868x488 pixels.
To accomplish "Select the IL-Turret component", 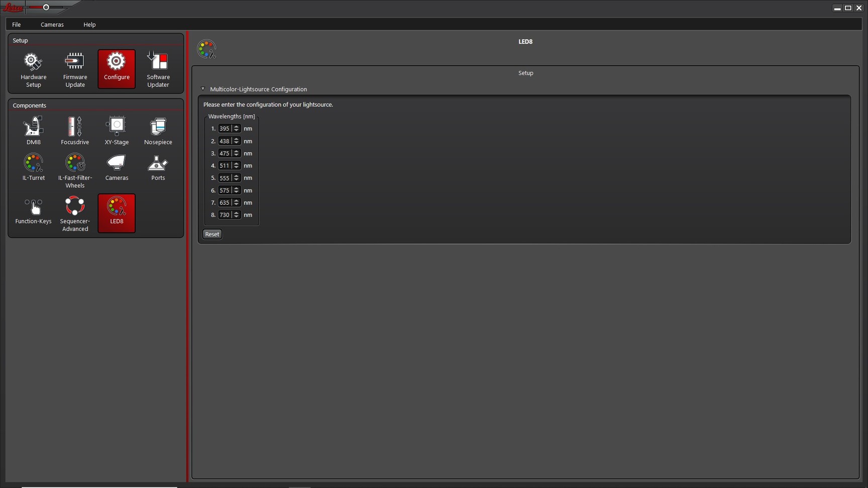I will click(x=33, y=167).
